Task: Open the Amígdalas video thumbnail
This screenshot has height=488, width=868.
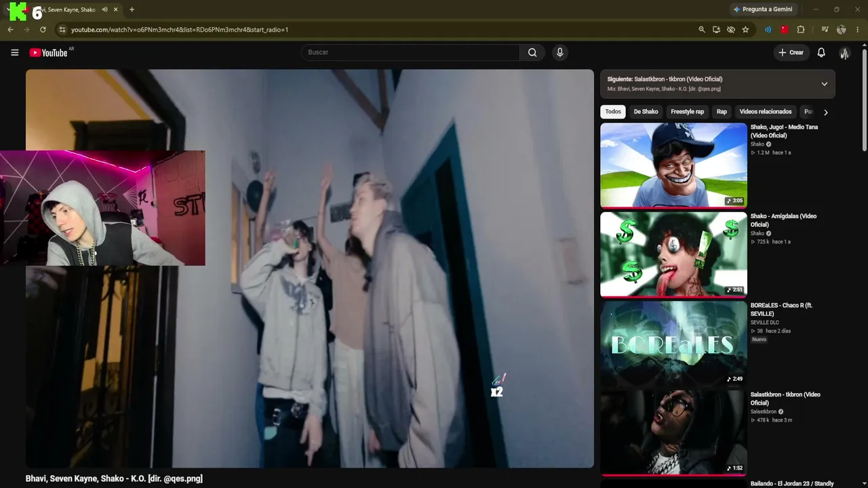Action: [673, 254]
